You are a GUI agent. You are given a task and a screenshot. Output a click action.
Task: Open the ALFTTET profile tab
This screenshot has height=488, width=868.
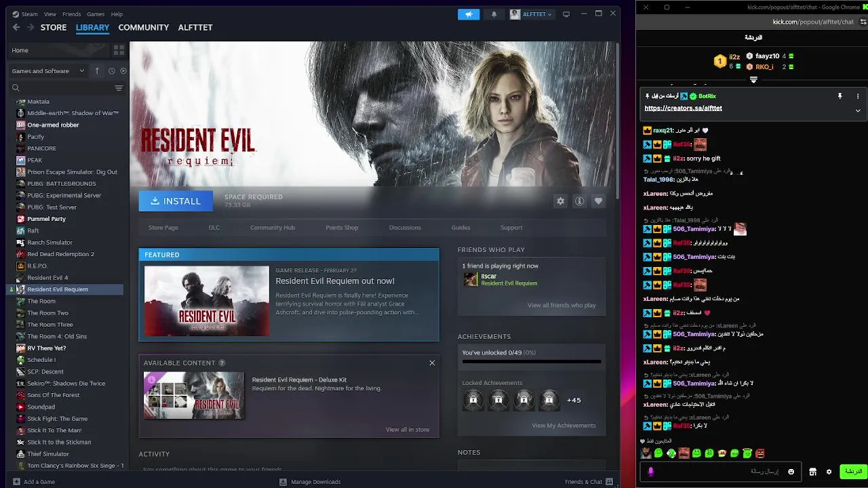coord(195,27)
